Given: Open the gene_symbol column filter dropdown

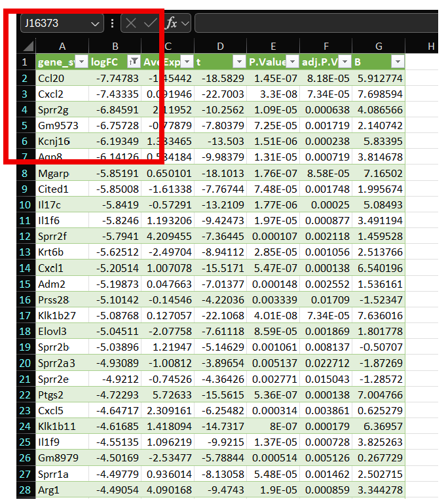Looking at the screenshot, I should point(81,62).
